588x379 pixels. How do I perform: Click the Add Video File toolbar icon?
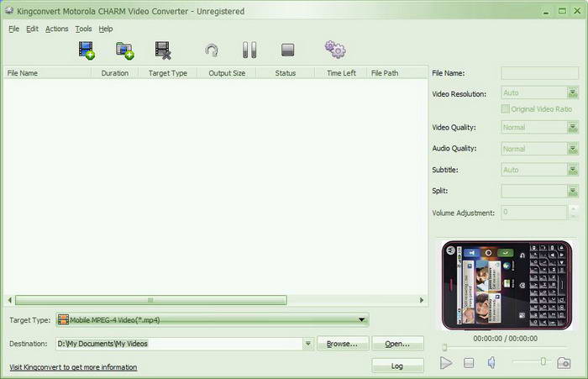coord(87,50)
